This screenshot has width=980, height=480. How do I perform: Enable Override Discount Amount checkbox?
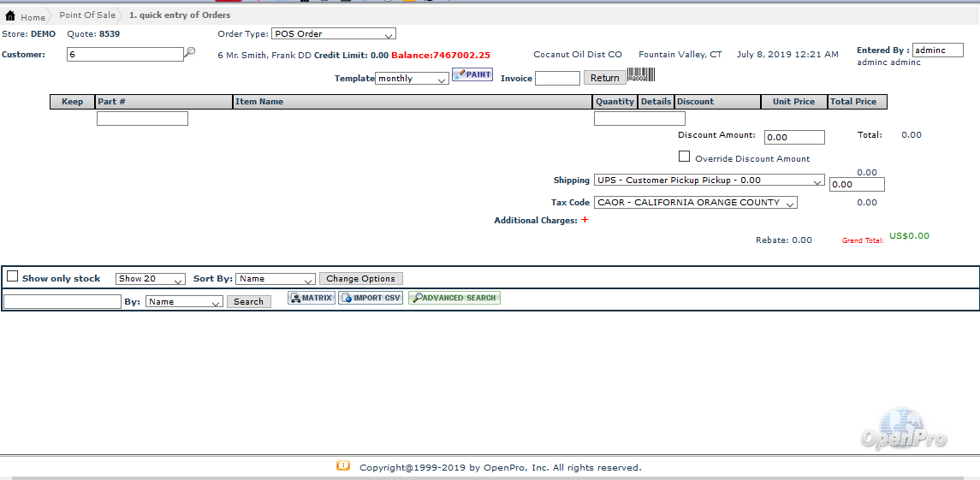(x=684, y=157)
